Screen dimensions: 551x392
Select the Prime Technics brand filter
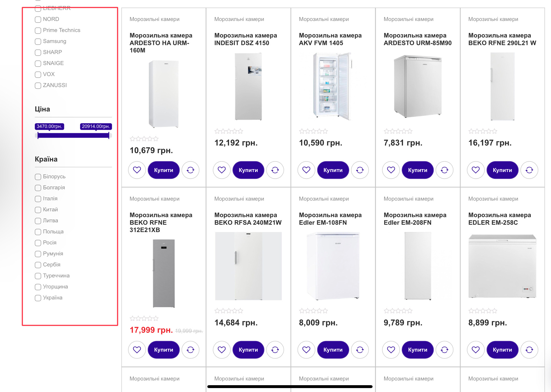click(x=38, y=31)
